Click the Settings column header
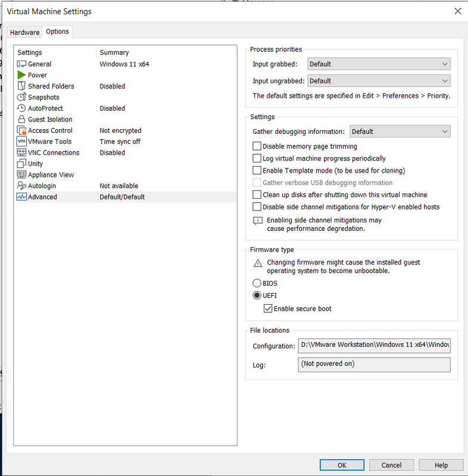The width and height of the screenshot is (468, 476). [x=29, y=52]
